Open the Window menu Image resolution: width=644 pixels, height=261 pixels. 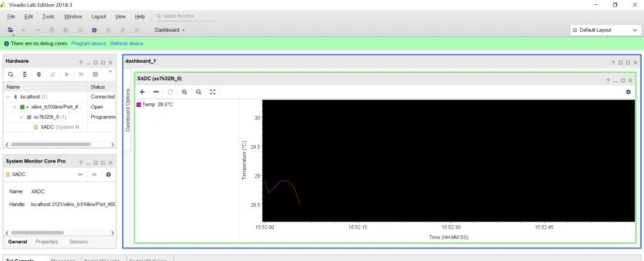(73, 17)
